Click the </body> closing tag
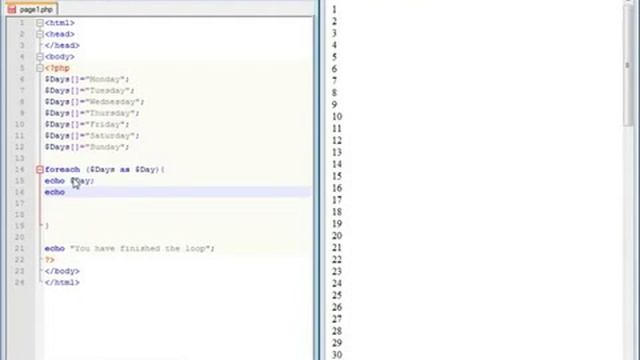640x360 pixels. pos(62,271)
